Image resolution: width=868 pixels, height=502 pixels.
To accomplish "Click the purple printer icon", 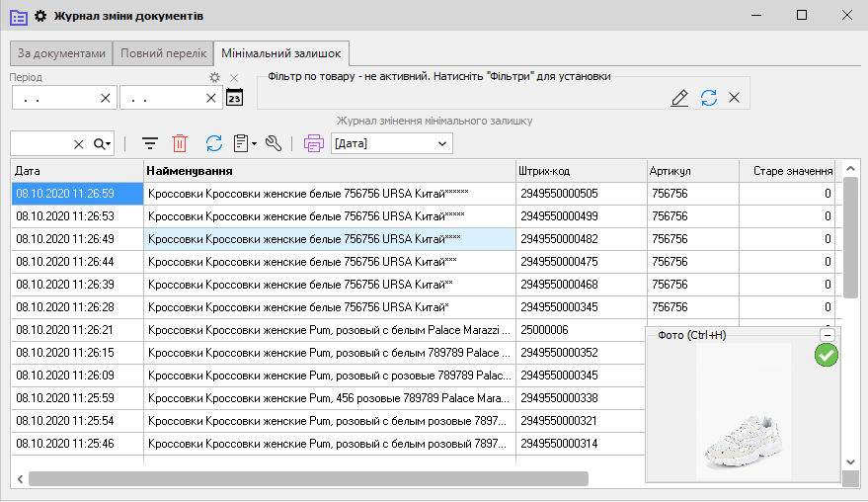I will (314, 144).
